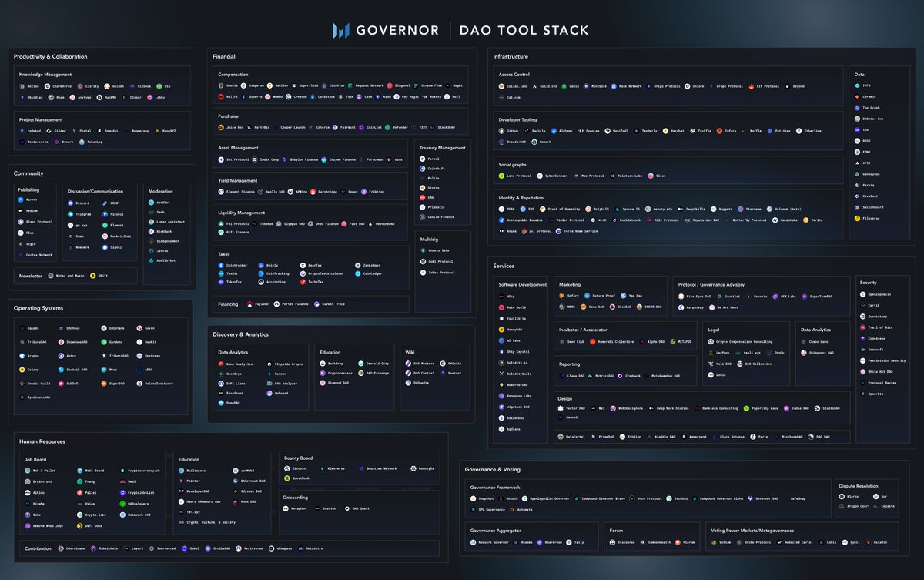Click the Ceramic logo icon

point(856,96)
